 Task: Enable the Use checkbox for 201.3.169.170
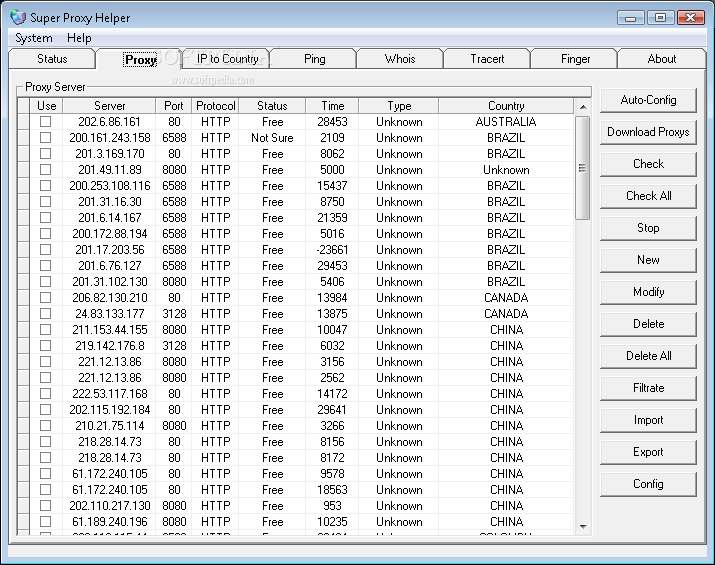point(45,153)
